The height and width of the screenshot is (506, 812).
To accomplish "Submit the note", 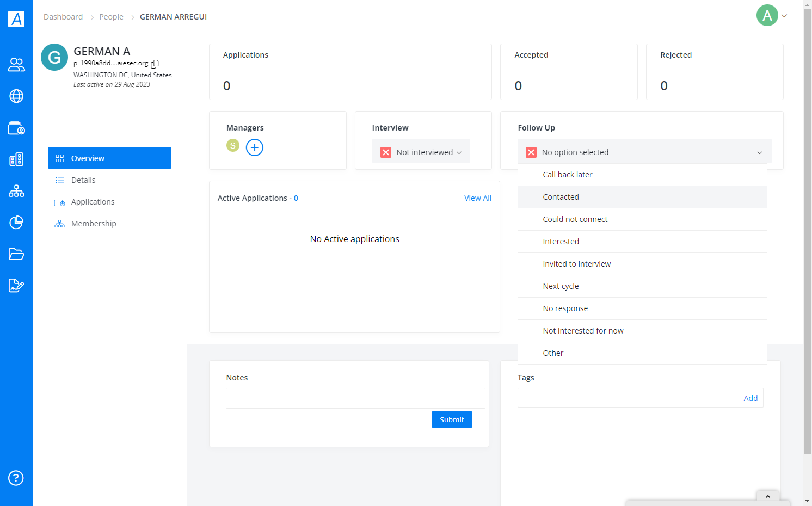I will coord(452,419).
